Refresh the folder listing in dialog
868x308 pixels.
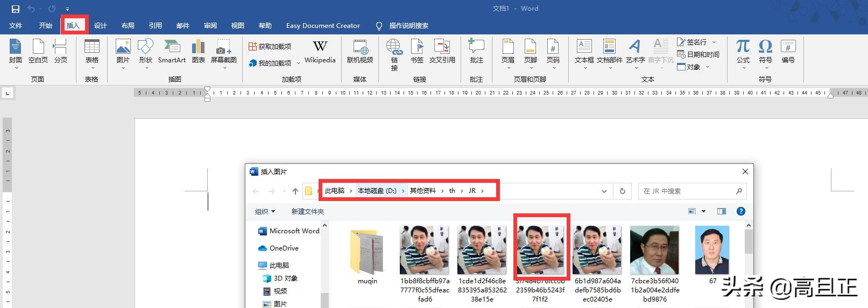click(623, 191)
